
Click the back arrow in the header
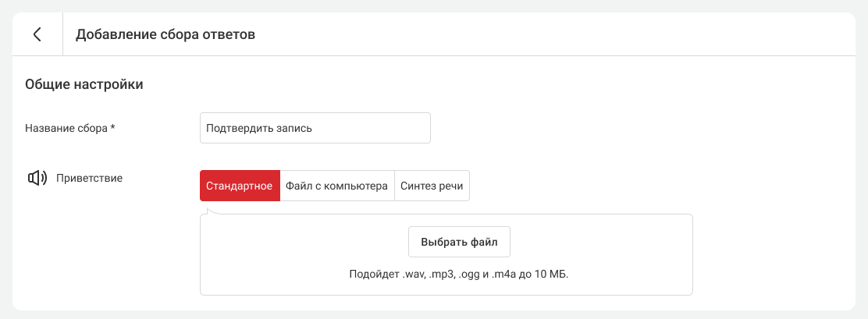pos(37,34)
